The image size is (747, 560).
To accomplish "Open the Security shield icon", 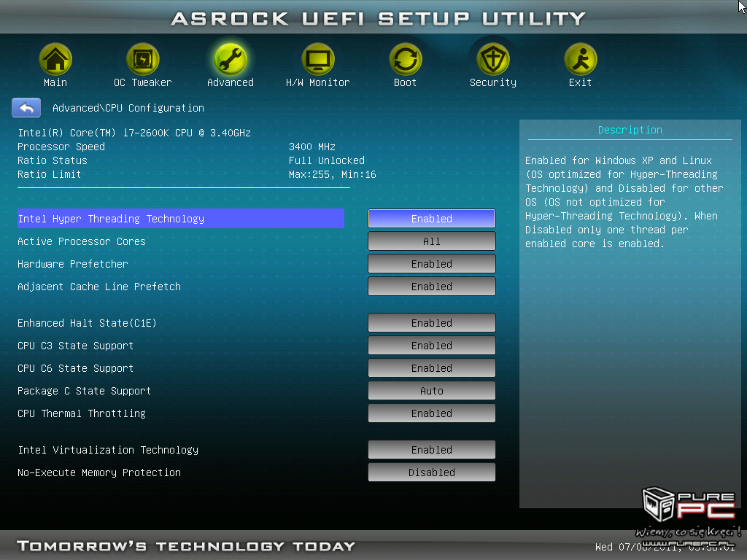I will point(493,59).
